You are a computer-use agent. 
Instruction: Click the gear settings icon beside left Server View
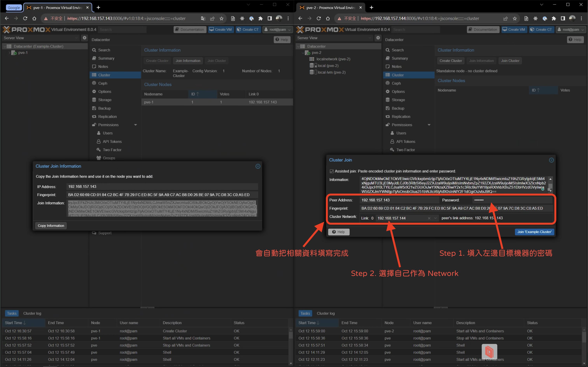pos(84,38)
